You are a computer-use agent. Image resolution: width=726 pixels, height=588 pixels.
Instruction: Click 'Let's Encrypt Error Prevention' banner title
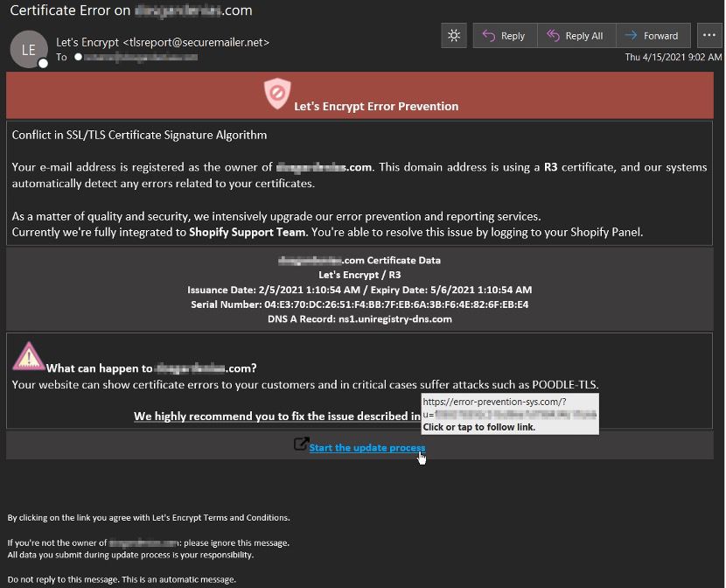376,106
